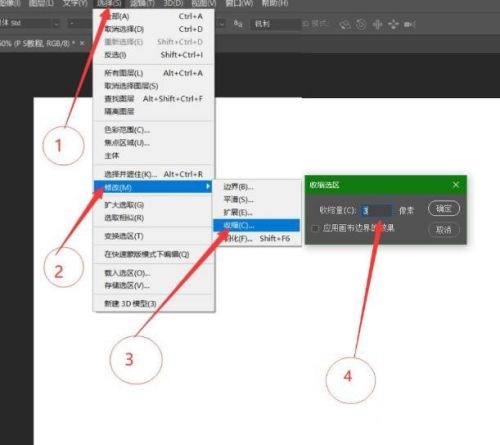The height and width of the screenshot is (445, 500).
Task: Choose 扩展(E)... in the submenu
Action: (x=257, y=212)
